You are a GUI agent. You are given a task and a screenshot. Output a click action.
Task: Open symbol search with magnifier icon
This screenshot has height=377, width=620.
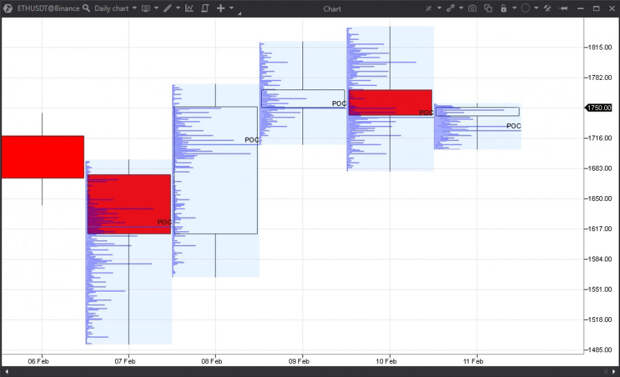coord(86,8)
